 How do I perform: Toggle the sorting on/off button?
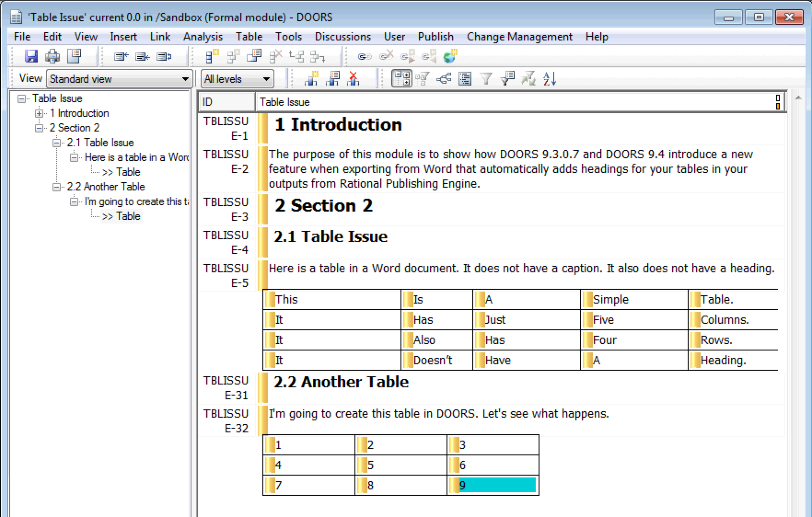[x=528, y=79]
